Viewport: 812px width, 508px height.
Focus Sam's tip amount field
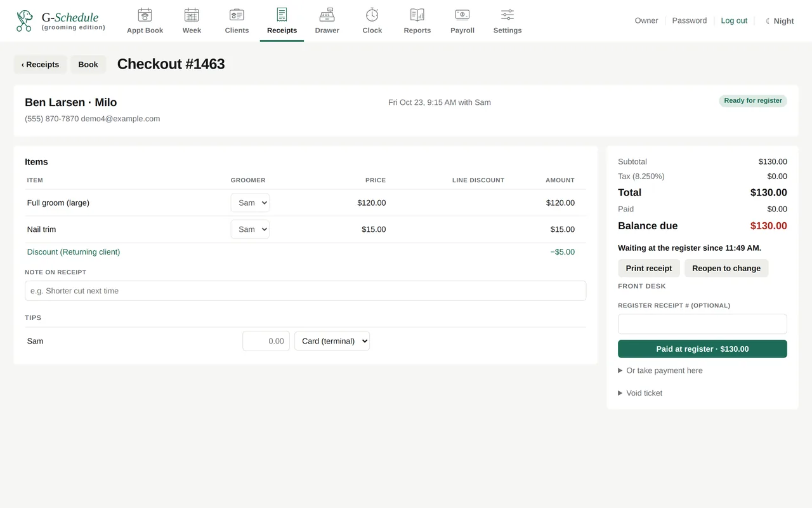(266, 341)
